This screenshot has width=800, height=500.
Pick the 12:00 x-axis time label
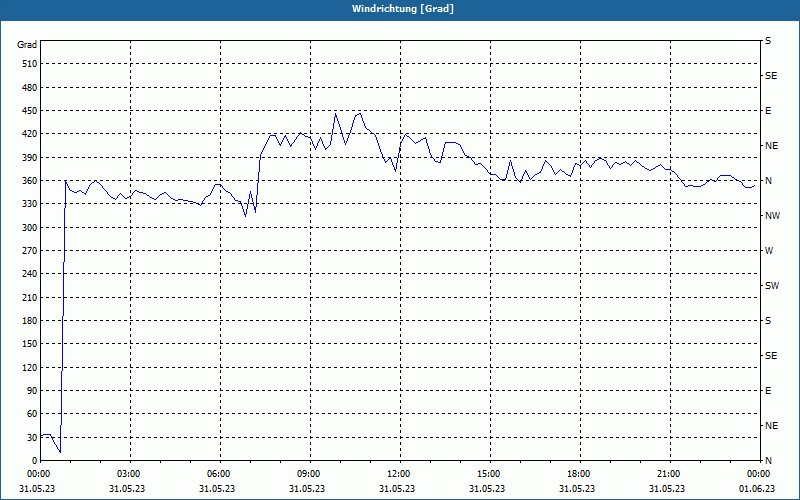tap(400, 474)
